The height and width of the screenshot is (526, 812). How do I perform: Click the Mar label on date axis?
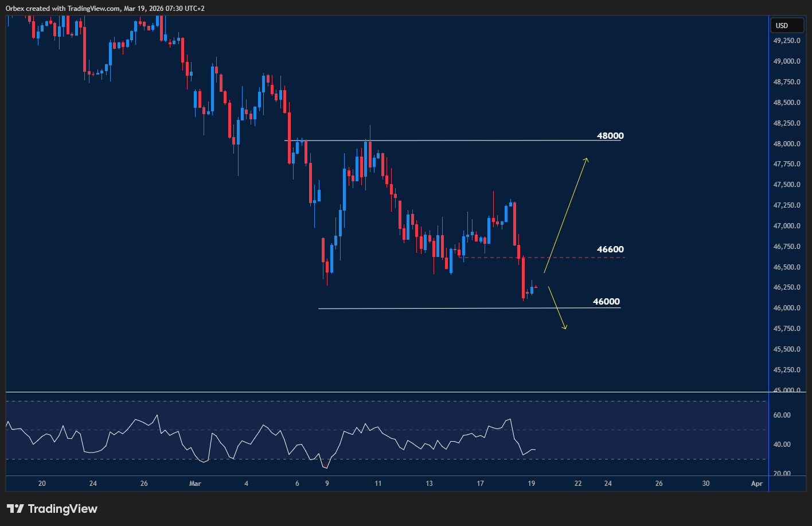[x=196, y=484]
